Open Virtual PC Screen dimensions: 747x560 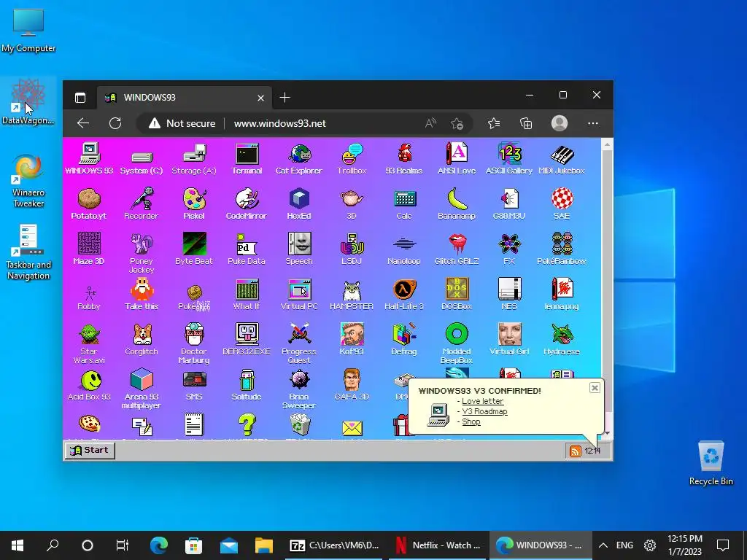coord(299,295)
